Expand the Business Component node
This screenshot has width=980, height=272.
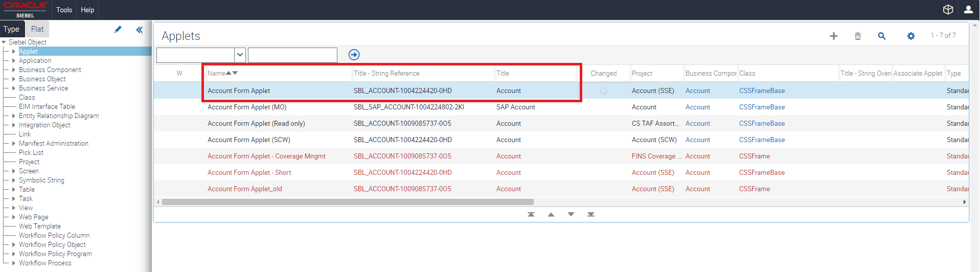14,70
